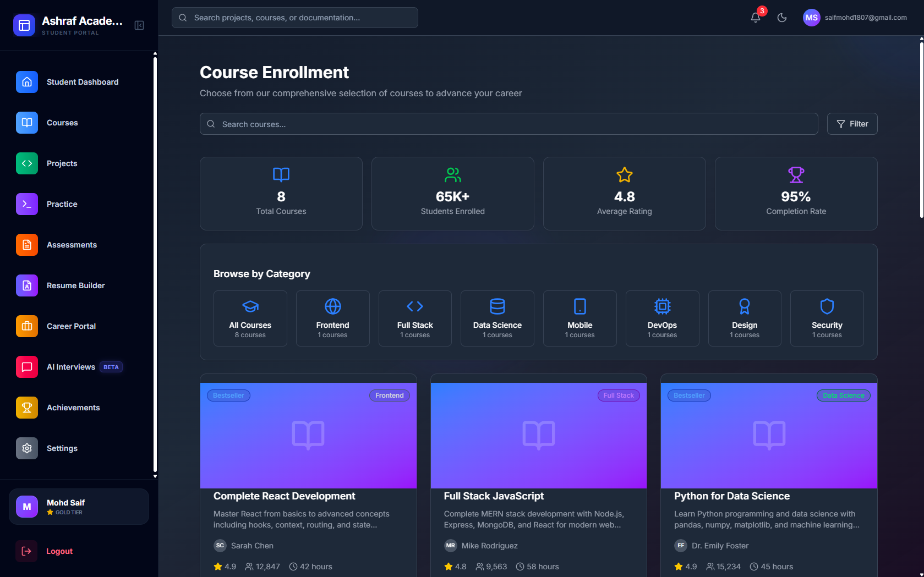Open the Mohd Saif profile card

(79, 507)
